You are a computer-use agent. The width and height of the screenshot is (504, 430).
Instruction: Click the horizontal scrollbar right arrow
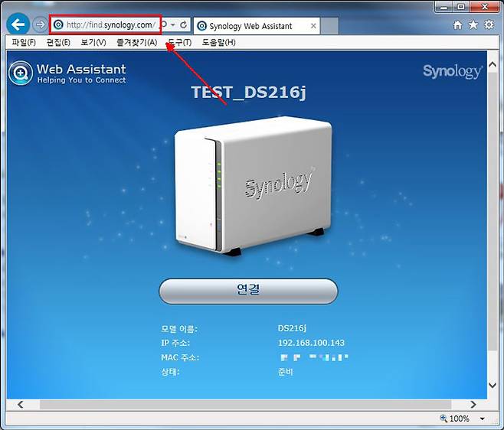pyautogui.click(x=474, y=404)
